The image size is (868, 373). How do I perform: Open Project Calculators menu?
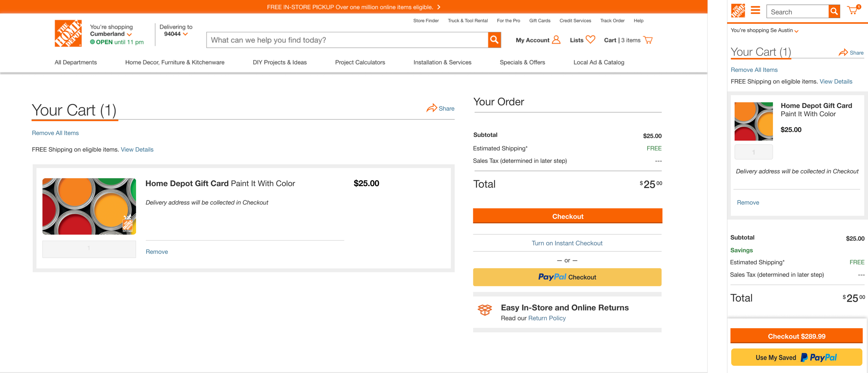point(360,62)
